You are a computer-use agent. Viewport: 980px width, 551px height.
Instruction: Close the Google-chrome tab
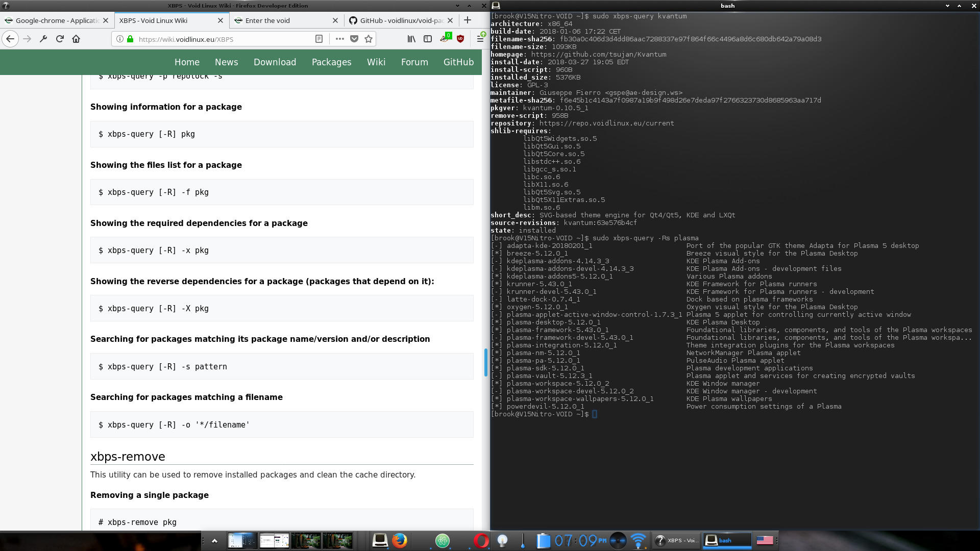tap(106, 20)
